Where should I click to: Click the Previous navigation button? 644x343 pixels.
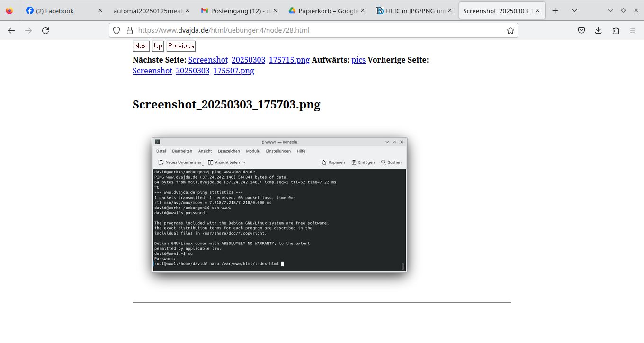[x=181, y=46]
